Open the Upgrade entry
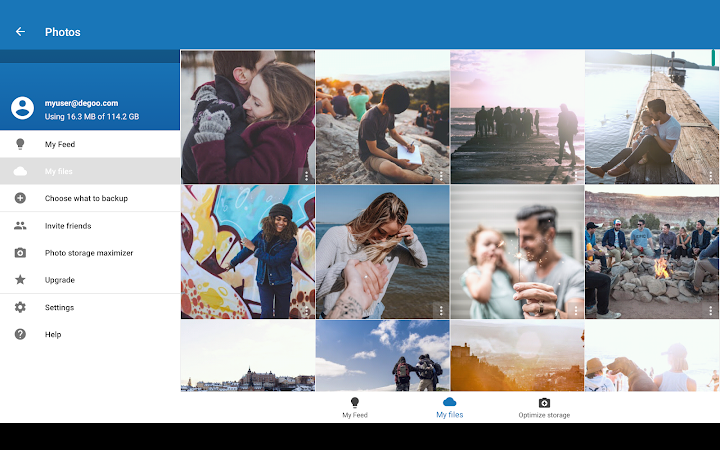 pyautogui.click(x=90, y=280)
